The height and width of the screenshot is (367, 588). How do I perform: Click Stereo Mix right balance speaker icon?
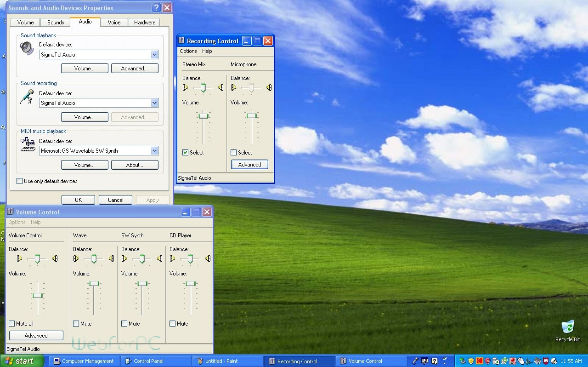pyautogui.click(x=220, y=87)
